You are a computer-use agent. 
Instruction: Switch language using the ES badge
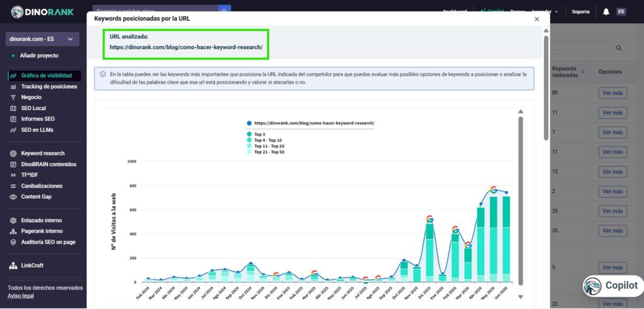point(621,11)
